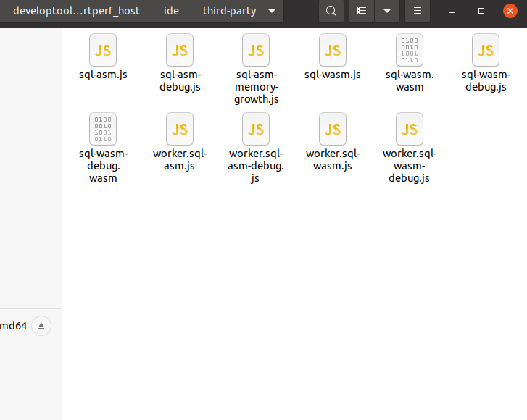Select the sql-wasm-debug.wasm binary file
This screenshot has height=420, width=527.
point(103,128)
